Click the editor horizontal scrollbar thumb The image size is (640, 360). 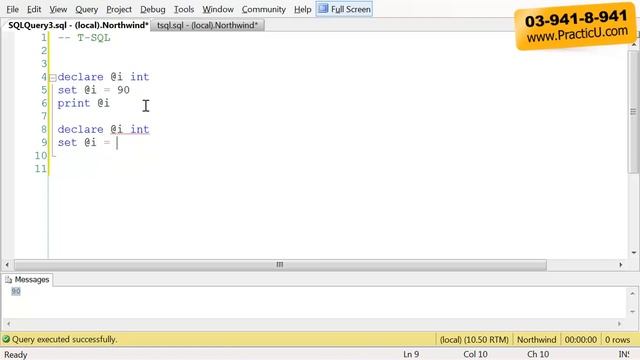coord(280,265)
